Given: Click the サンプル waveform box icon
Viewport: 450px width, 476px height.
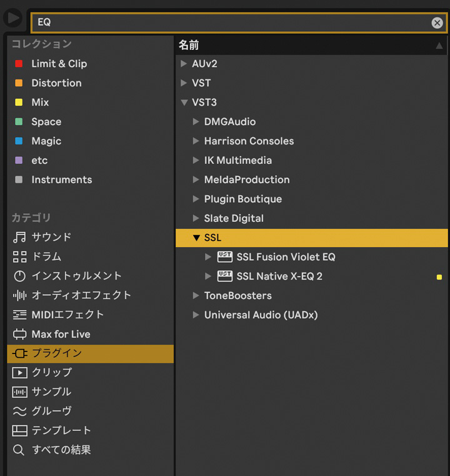Looking at the screenshot, I should point(19,392).
